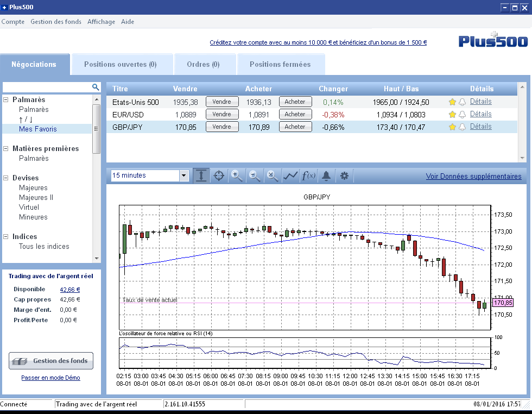This screenshot has width=532, height=414.
Task: Toggle favorite star for GBP/JPY
Action: click(x=452, y=127)
